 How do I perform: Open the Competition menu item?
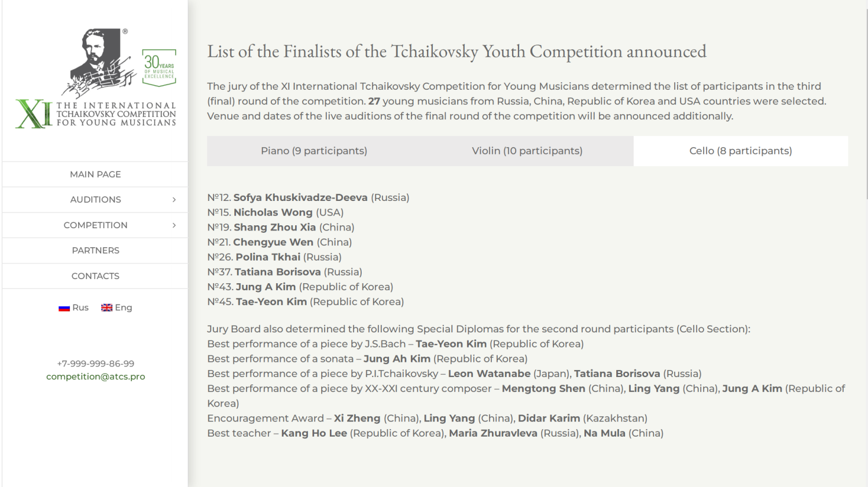(95, 225)
